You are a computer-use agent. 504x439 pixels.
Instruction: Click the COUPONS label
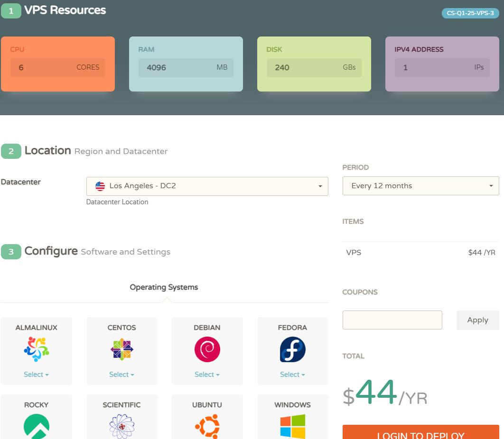(x=360, y=292)
